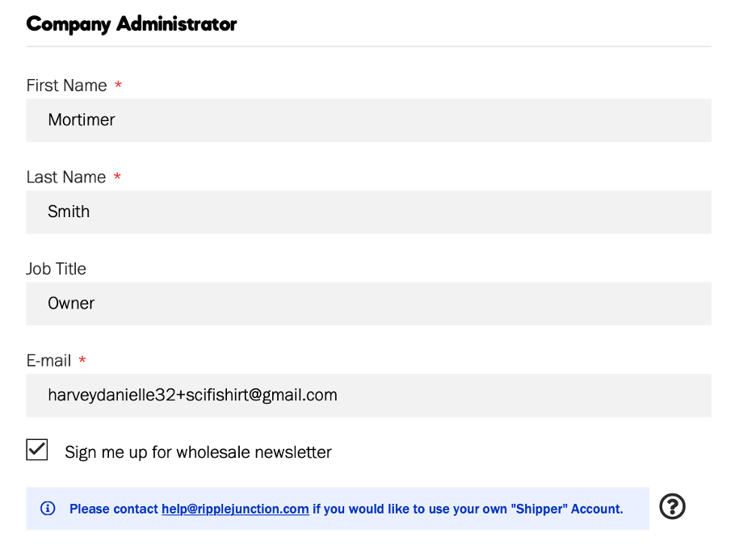This screenshot has width=756, height=549.
Task: Click the 'Please contact' text in info banner
Action: [114, 509]
